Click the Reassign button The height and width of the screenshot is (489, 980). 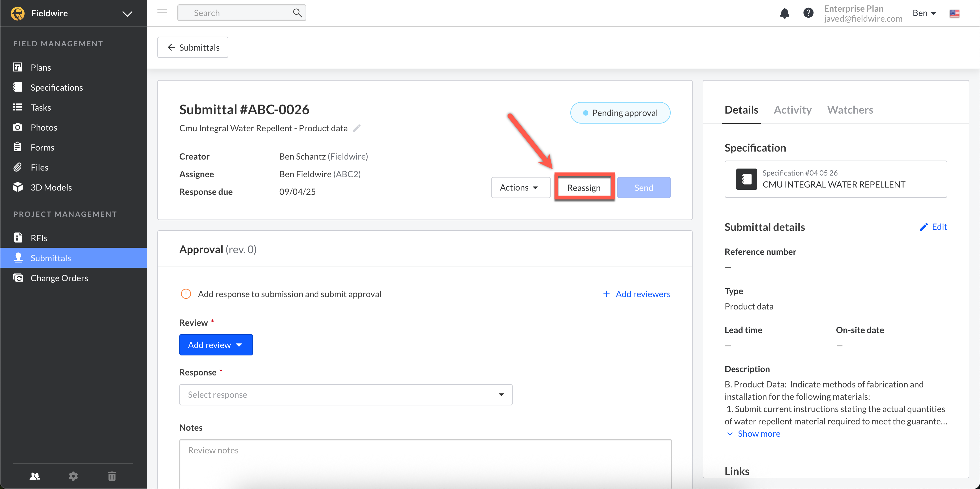point(584,188)
